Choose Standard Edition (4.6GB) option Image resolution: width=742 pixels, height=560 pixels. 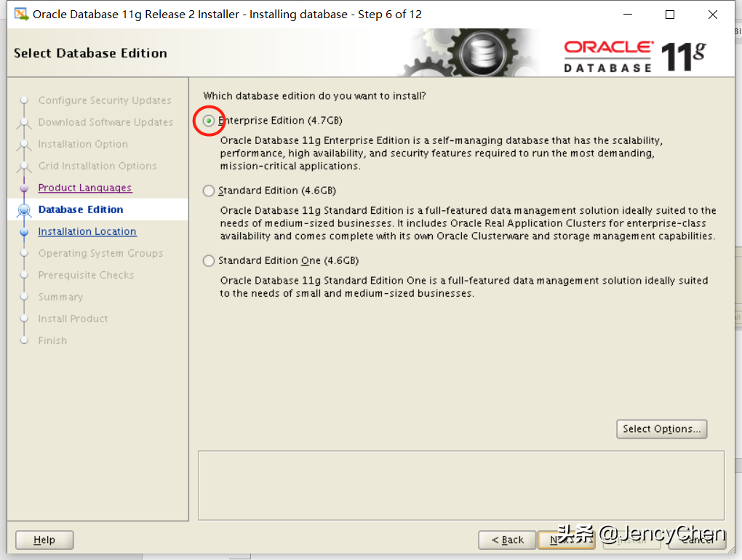point(208,191)
